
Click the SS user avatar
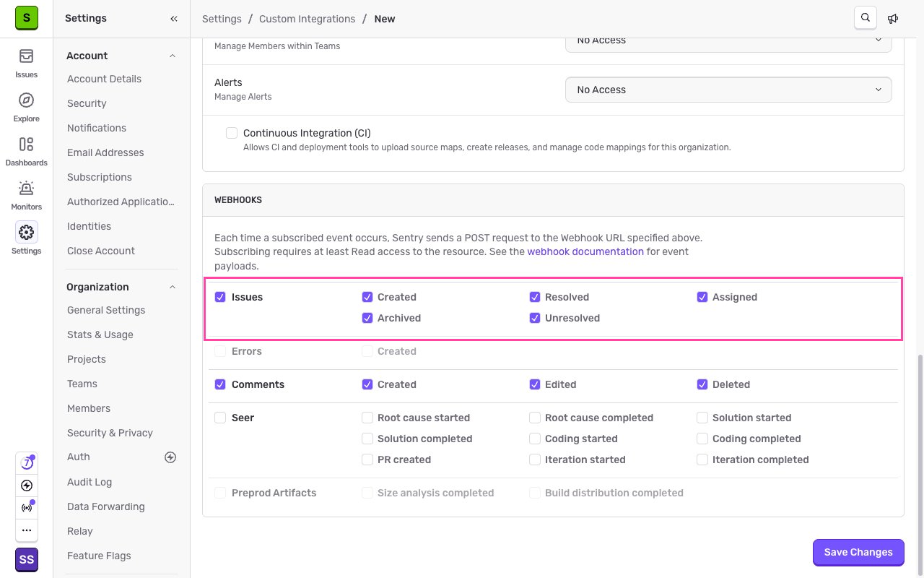(x=27, y=560)
